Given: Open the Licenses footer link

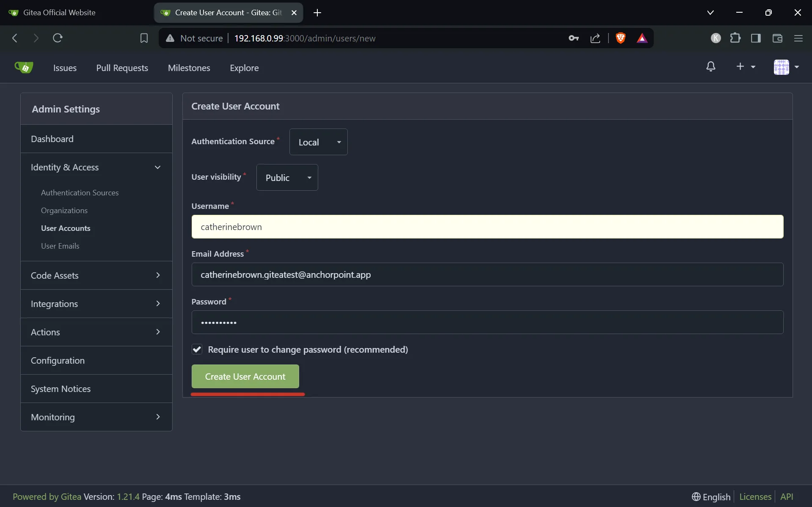Looking at the screenshot, I should (x=755, y=496).
